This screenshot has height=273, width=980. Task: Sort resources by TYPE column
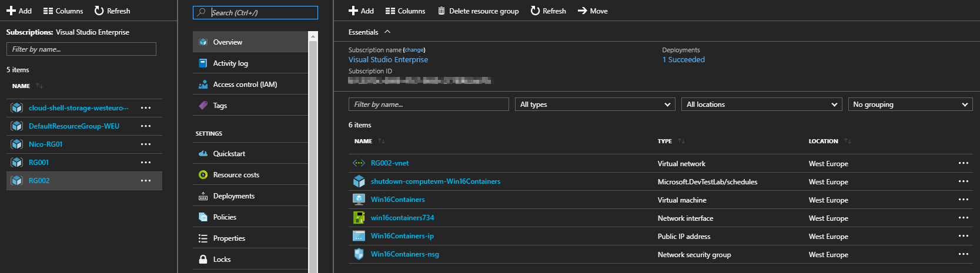[x=671, y=141]
